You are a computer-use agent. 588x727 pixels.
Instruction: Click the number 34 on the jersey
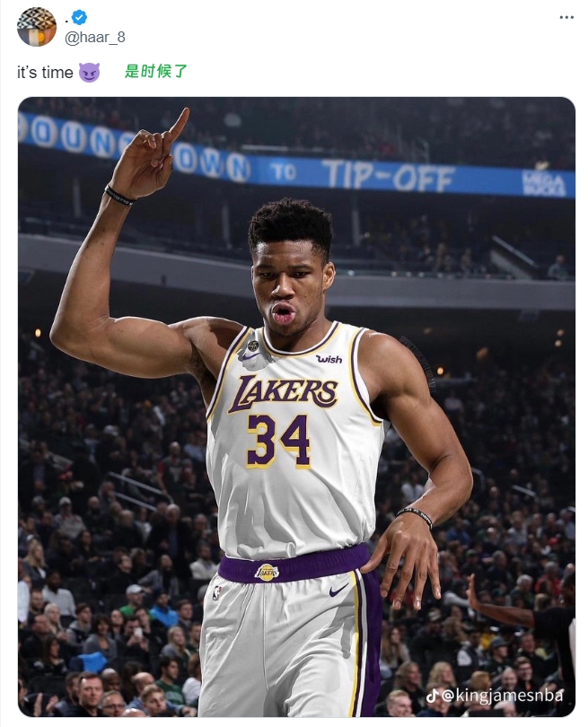tap(278, 441)
